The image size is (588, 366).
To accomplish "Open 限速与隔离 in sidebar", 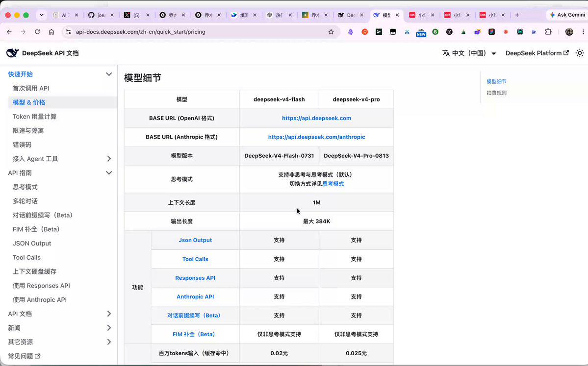I will pos(28,131).
